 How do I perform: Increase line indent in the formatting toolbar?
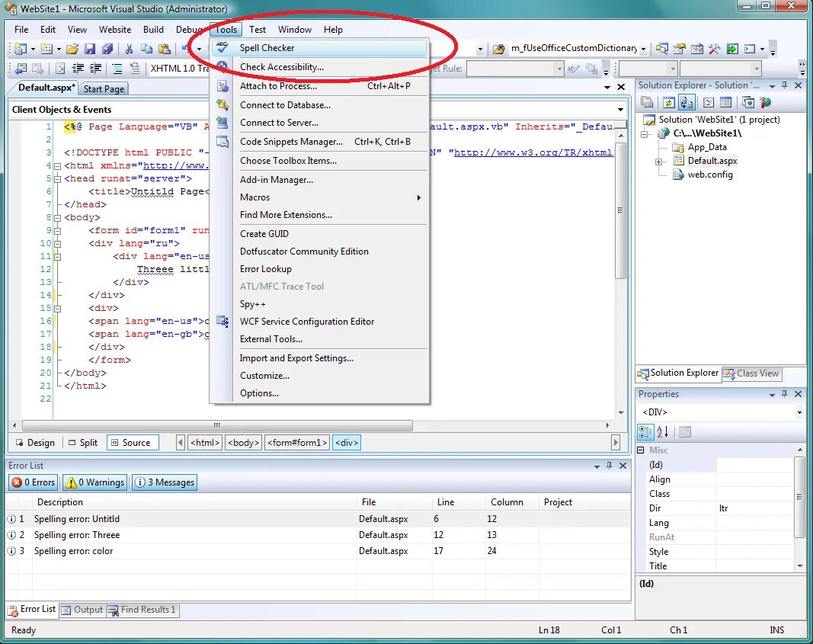click(95, 69)
